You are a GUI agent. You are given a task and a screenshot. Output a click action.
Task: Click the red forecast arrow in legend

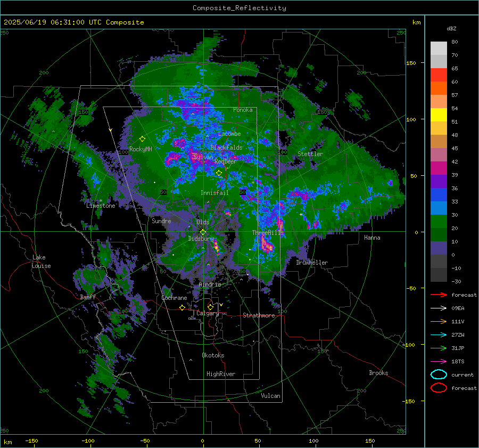tap(439, 295)
